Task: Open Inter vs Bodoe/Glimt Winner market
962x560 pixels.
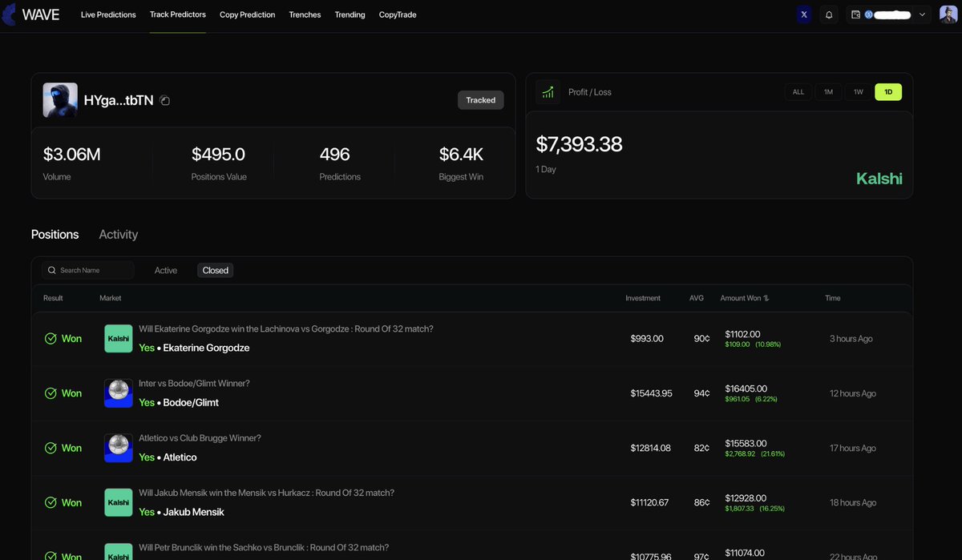Action: (x=194, y=384)
